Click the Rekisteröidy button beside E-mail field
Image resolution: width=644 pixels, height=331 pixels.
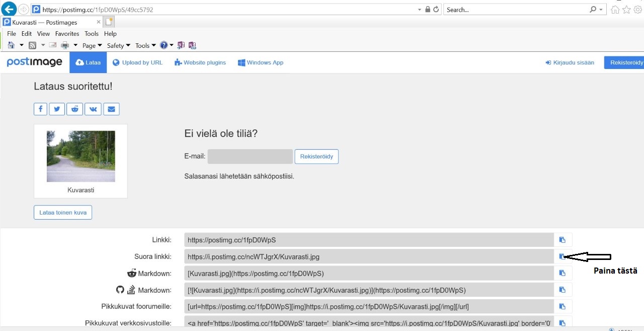[x=316, y=157]
